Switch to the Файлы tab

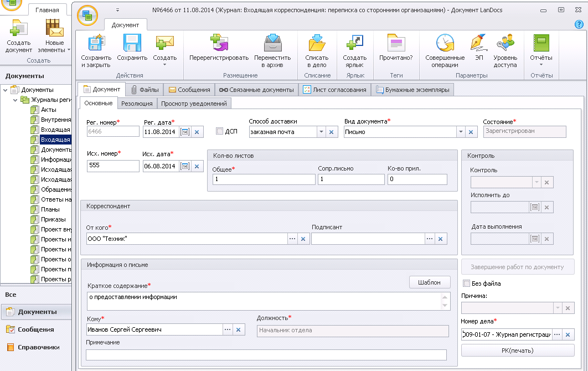coord(145,90)
